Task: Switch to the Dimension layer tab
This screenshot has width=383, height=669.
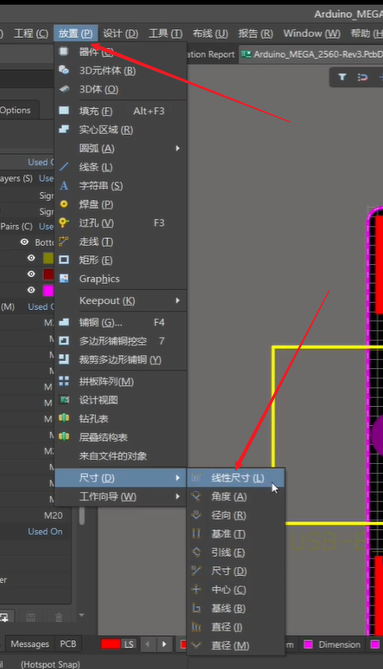Action: pyautogui.click(x=332, y=644)
